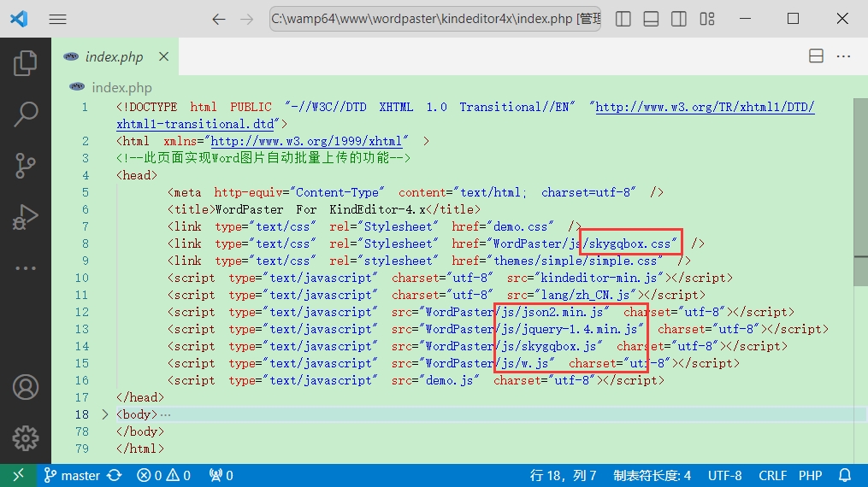Image resolution: width=868 pixels, height=487 pixels.
Task: Change the PHP language mode
Action: (810, 475)
